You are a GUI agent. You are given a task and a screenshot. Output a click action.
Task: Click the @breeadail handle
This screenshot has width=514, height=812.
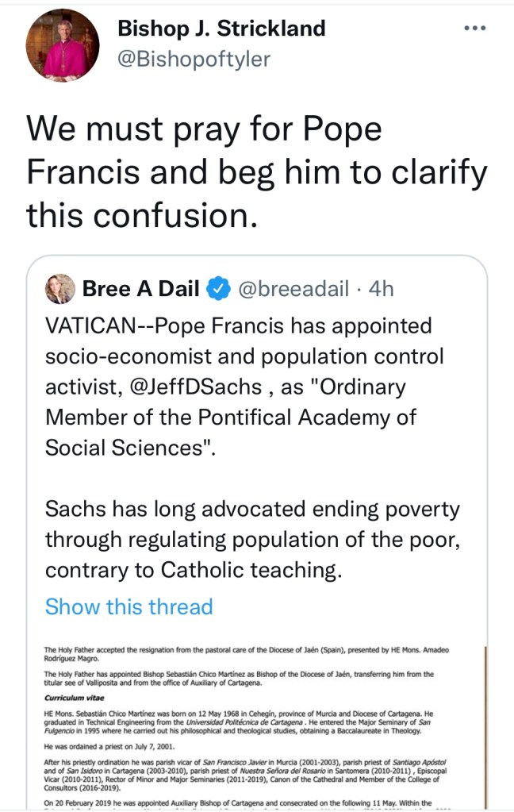(x=293, y=289)
